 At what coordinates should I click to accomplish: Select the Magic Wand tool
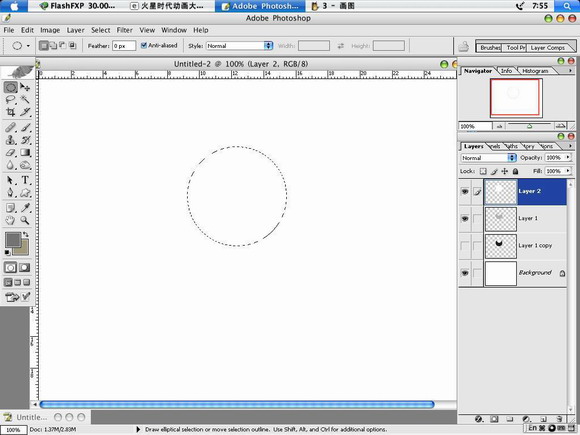25,99
